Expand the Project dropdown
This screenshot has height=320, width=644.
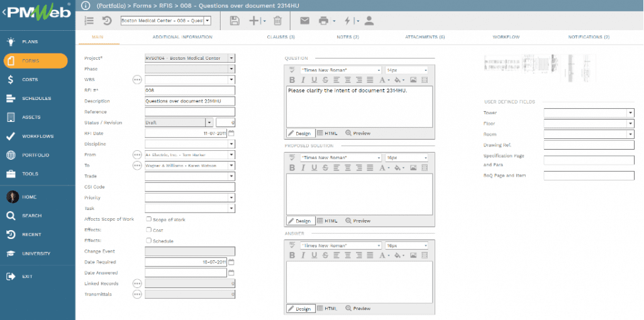click(x=231, y=58)
